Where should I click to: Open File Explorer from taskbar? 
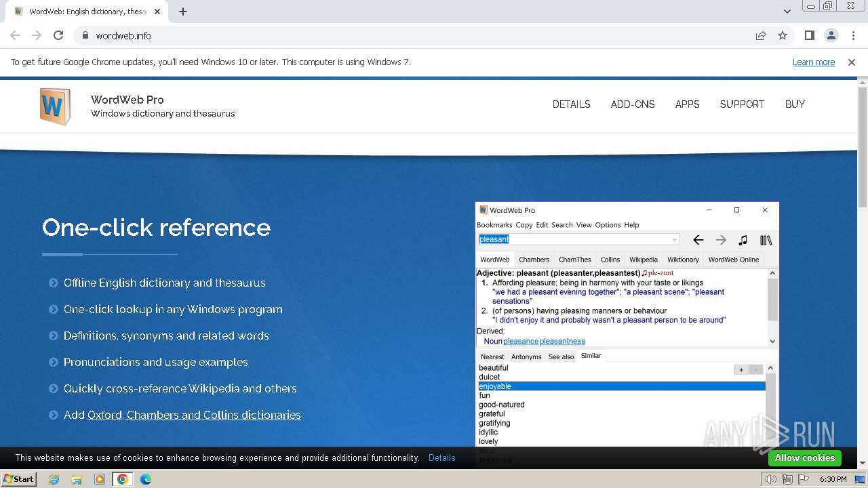tap(77, 479)
